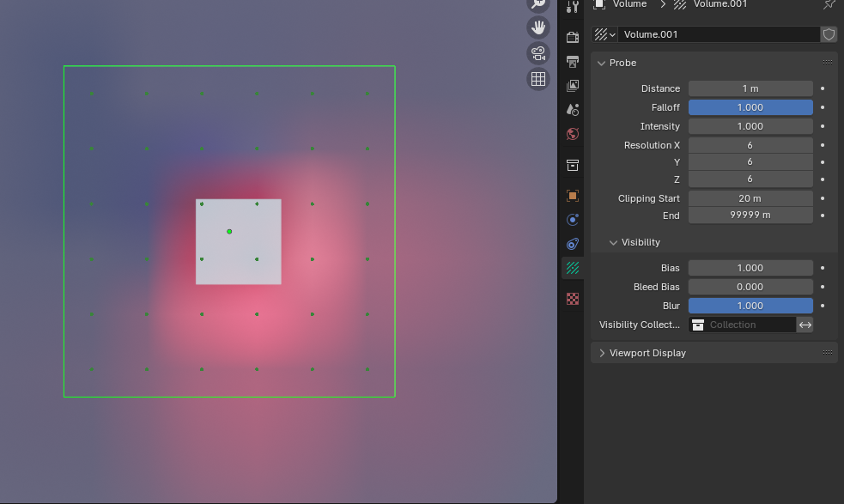Image resolution: width=844 pixels, height=504 pixels.
Task: Open the Collection properties tab
Action: click(x=573, y=165)
